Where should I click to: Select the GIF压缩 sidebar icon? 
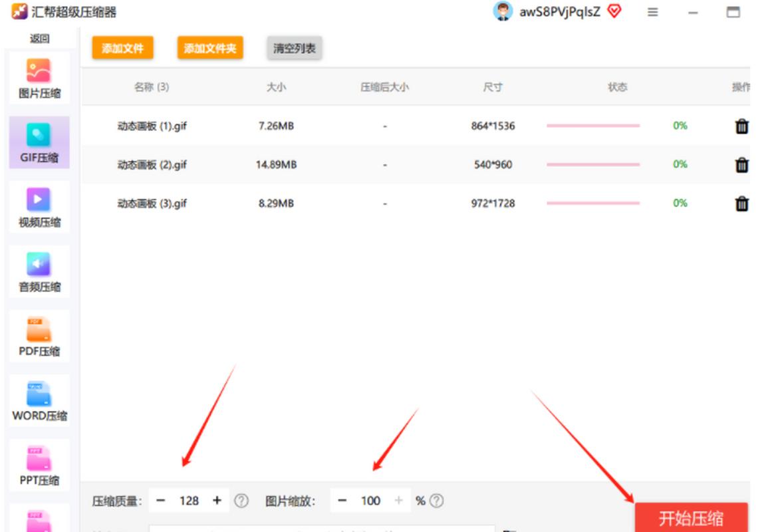(x=39, y=142)
